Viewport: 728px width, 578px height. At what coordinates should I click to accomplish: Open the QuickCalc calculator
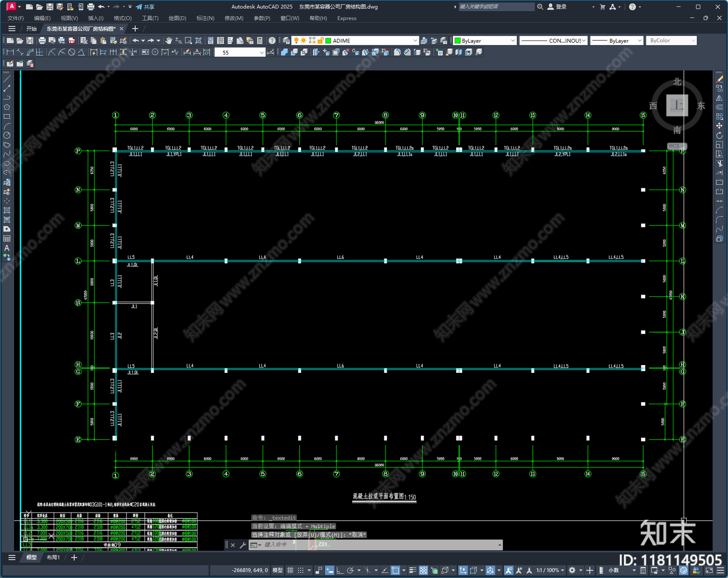point(260,41)
